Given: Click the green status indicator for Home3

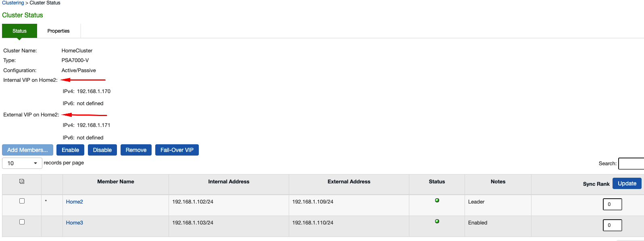Looking at the screenshot, I should [437, 221].
